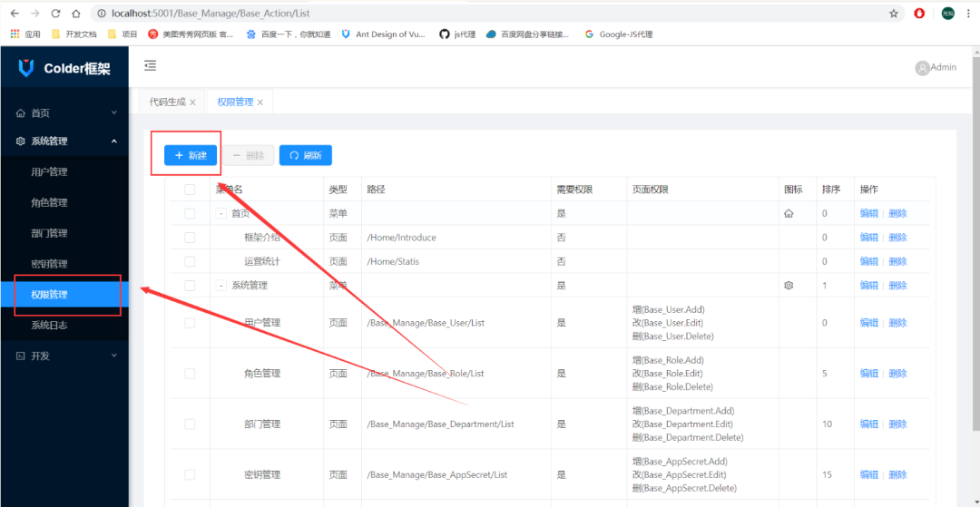The width and height of the screenshot is (980, 507).
Task: View site information icon in address bar
Action: [x=102, y=13]
